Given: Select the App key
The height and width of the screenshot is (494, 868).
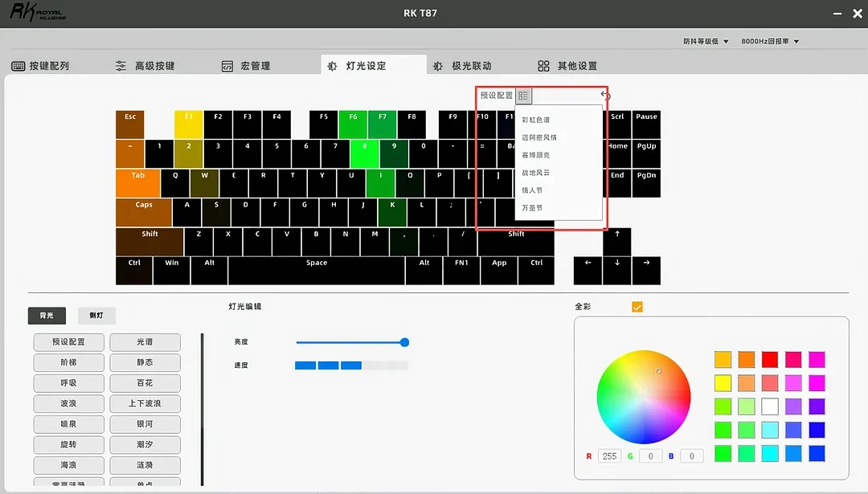Looking at the screenshot, I should (x=499, y=271).
